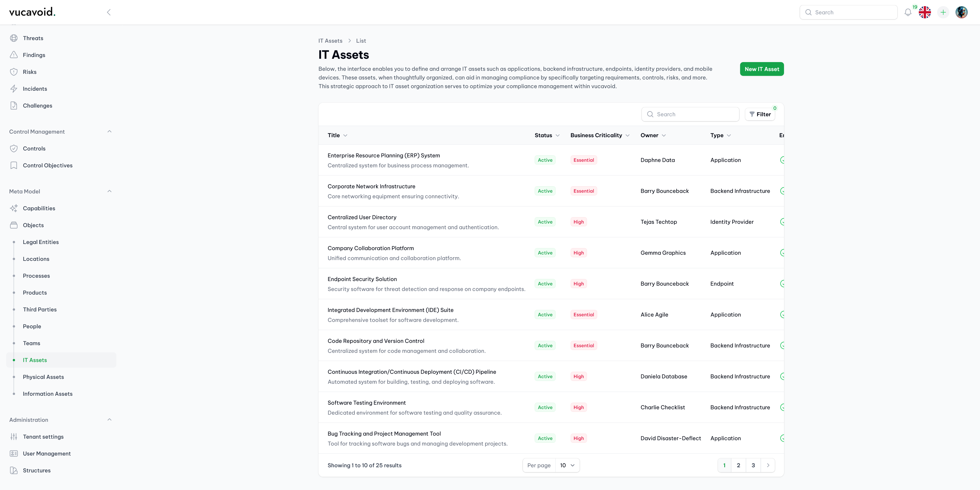The width and height of the screenshot is (980, 490).
Task: Toggle the Status column sort order
Action: [547, 136]
